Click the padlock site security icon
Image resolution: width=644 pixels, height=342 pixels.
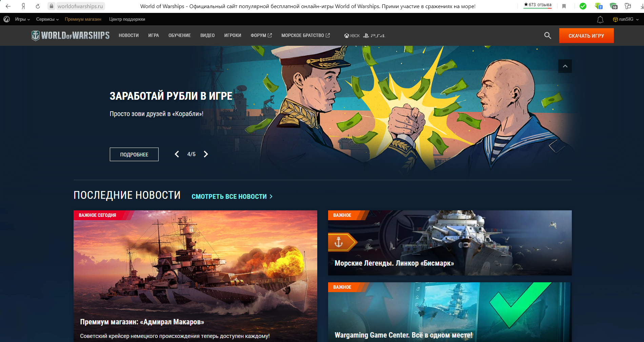(52, 6)
